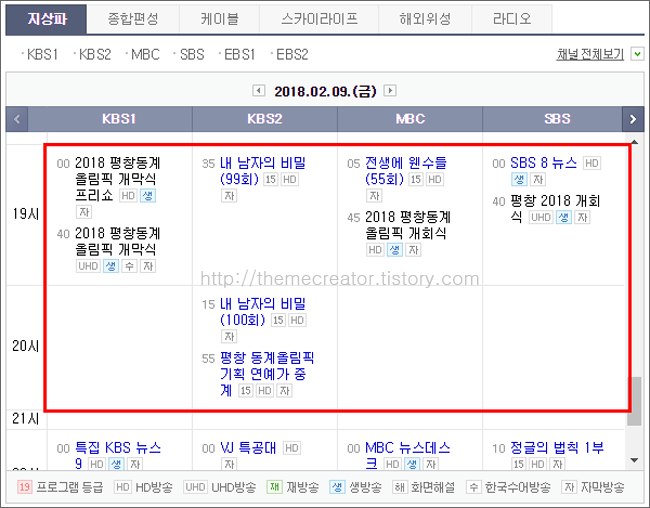The image size is (650, 508).
Task: Switch to the 종합편성 tab
Action: [x=133, y=19]
